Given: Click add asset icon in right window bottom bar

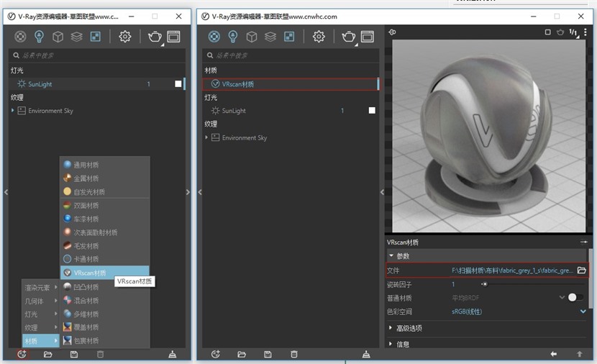Looking at the screenshot, I should (216, 354).
